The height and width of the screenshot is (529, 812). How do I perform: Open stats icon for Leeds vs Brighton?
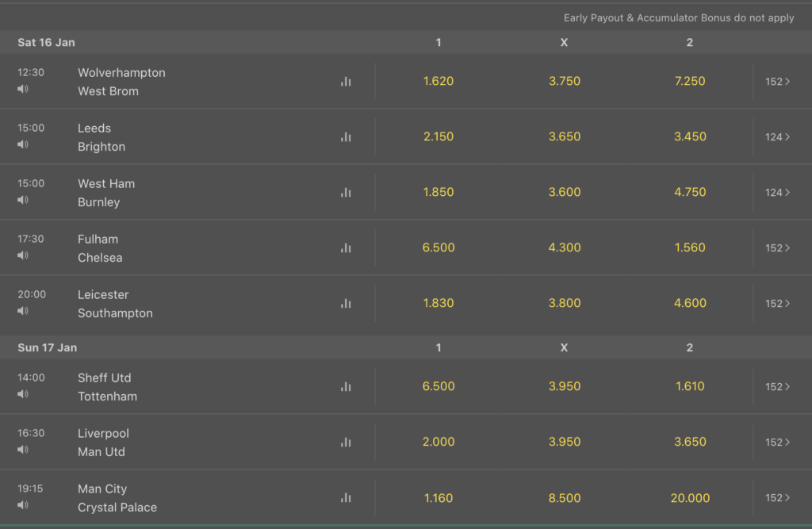tap(346, 136)
